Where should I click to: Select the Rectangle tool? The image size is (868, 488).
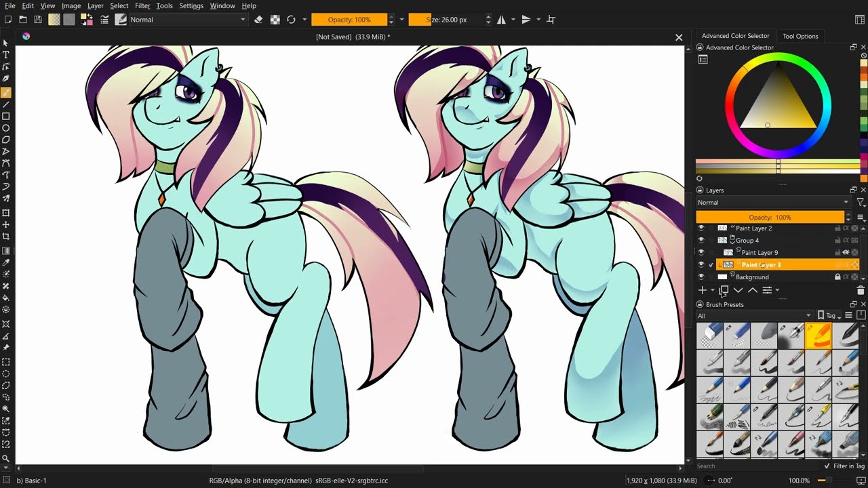(6, 116)
